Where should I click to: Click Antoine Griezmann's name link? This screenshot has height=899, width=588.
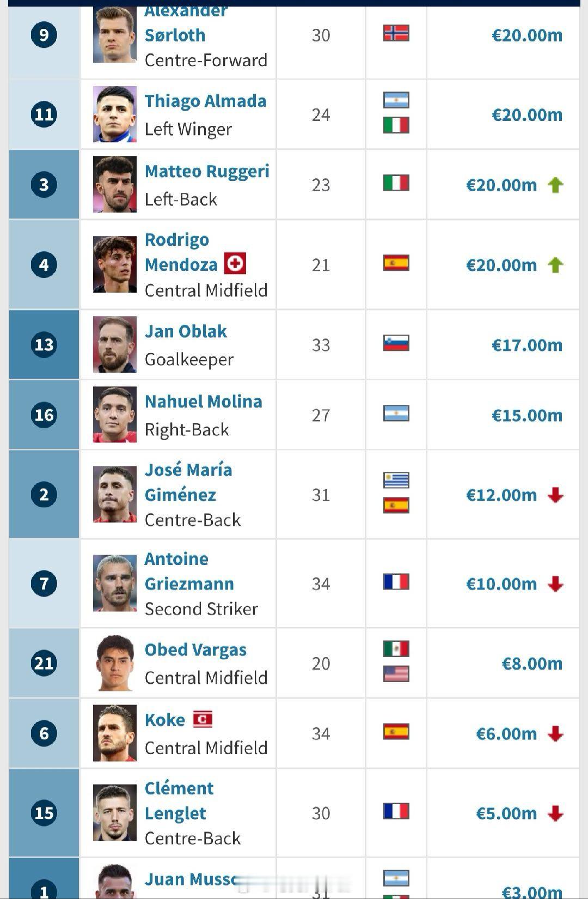pos(189,572)
